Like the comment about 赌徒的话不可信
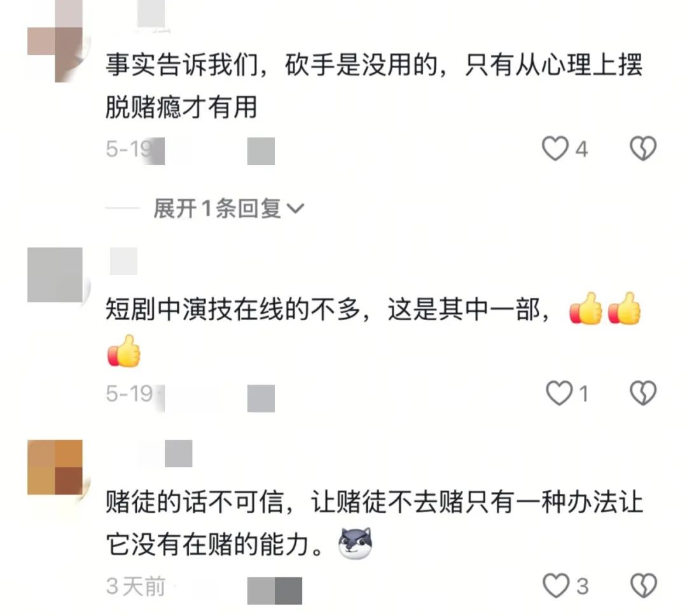This screenshot has width=687, height=616. tap(555, 585)
